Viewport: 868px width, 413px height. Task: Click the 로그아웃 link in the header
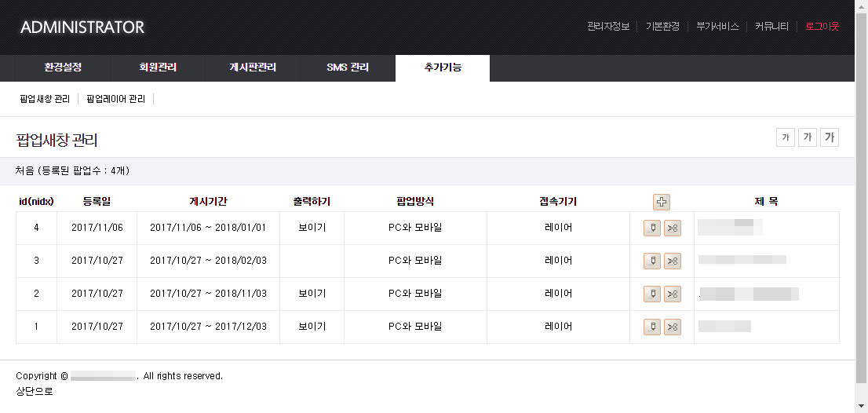point(822,27)
